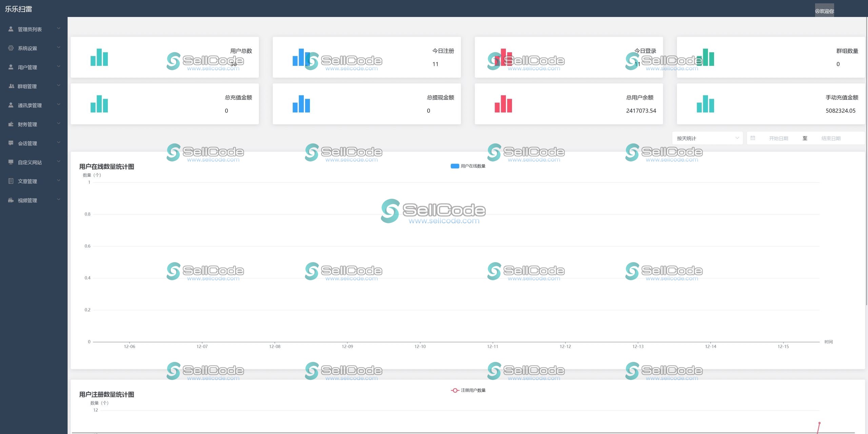This screenshot has width=868, height=434.
Task: Click the 用户在线数量统计图 chart title
Action: pos(106,167)
